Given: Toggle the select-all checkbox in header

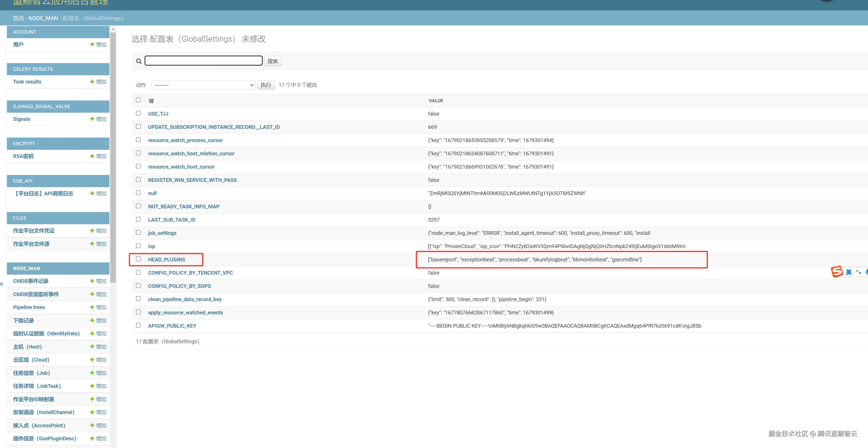Looking at the screenshot, I should click(x=138, y=100).
